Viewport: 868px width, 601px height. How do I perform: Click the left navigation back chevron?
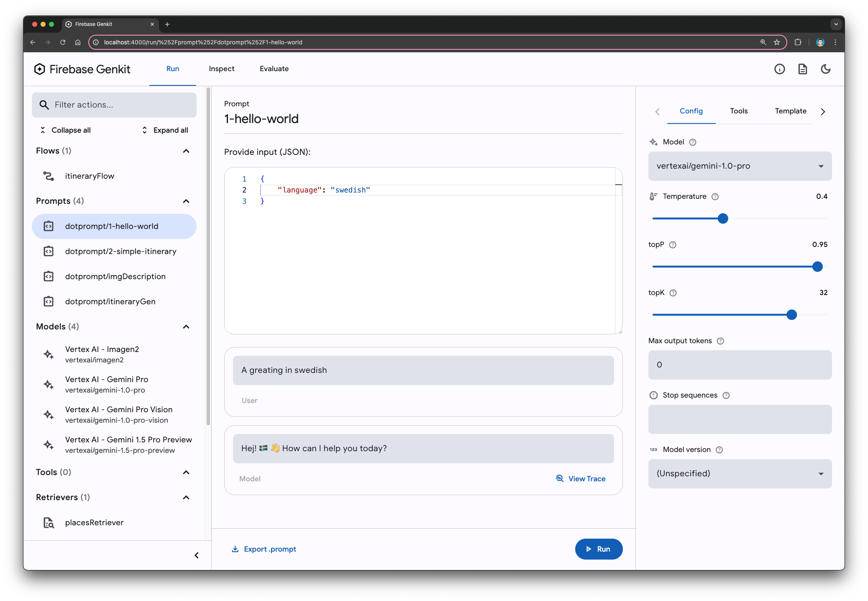[x=657, y=111]
